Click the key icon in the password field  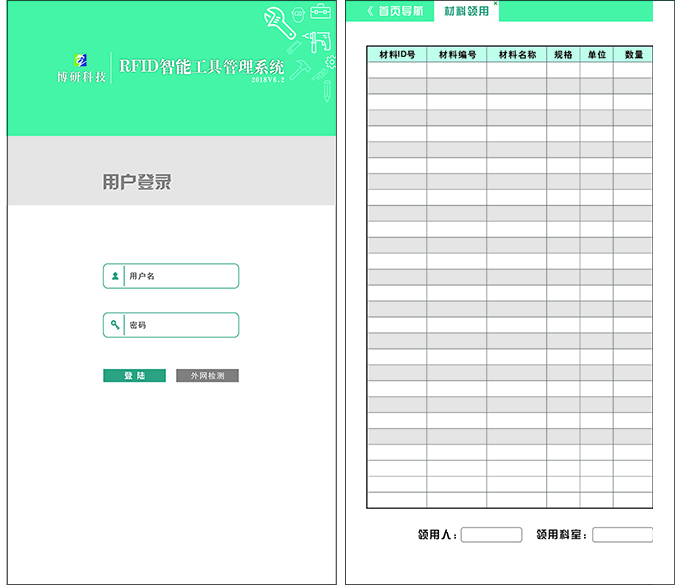click(115, 325)
